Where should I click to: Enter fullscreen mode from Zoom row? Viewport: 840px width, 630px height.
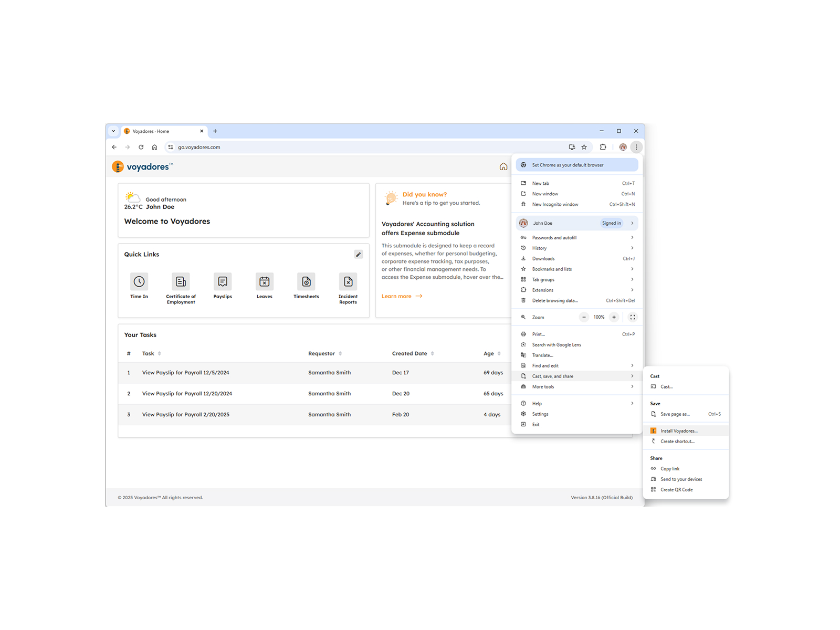(x=633, y=317)
